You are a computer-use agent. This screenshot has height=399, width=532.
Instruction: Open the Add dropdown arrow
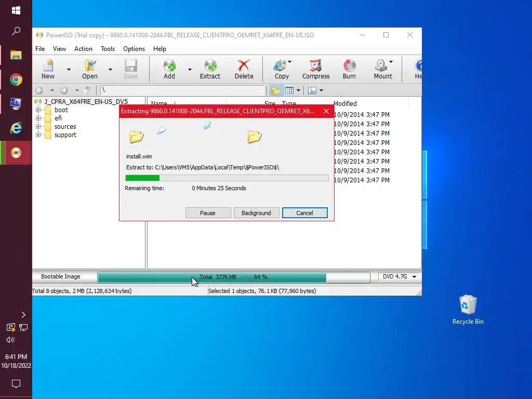click(x=190, y=70)
